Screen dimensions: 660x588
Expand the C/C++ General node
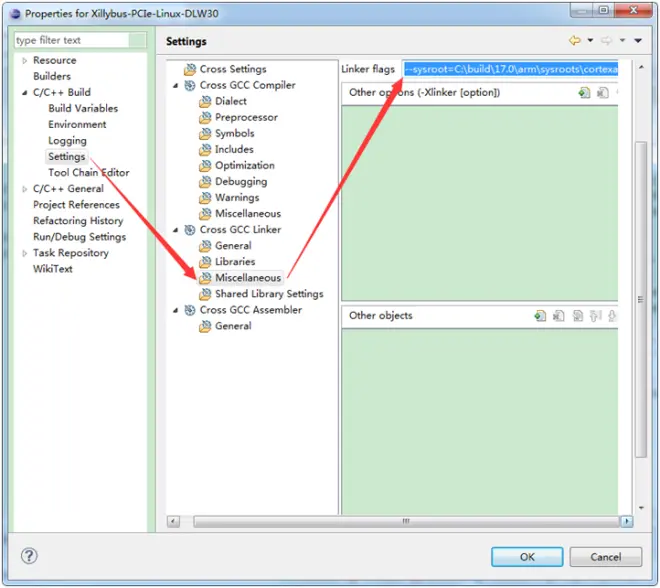tap(24, 189)
